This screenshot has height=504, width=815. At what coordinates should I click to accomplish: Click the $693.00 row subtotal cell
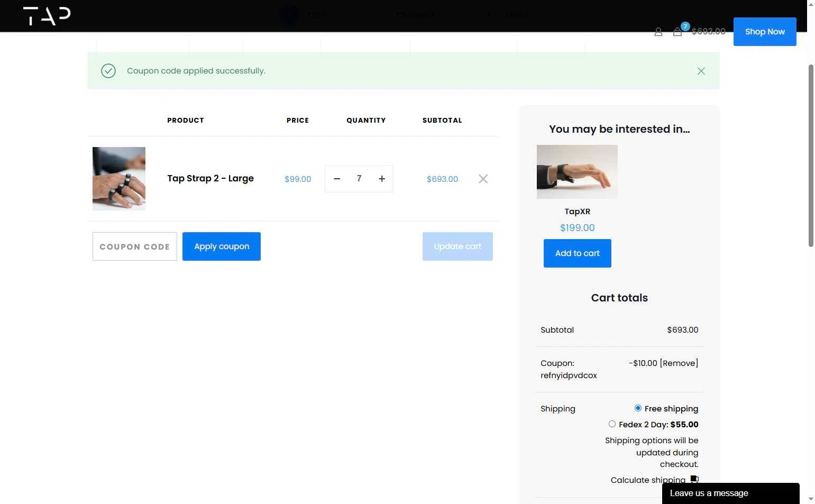coord(442,179)
